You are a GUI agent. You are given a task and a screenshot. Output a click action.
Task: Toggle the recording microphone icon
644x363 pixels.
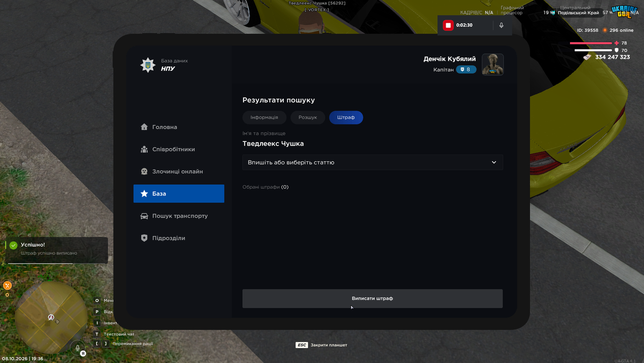501,25
